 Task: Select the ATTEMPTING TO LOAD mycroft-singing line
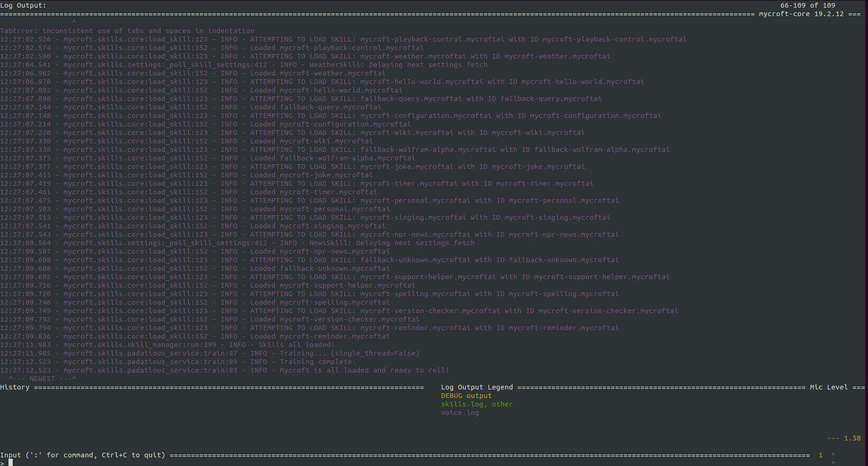pyautogui.click(x=305, y=217)
